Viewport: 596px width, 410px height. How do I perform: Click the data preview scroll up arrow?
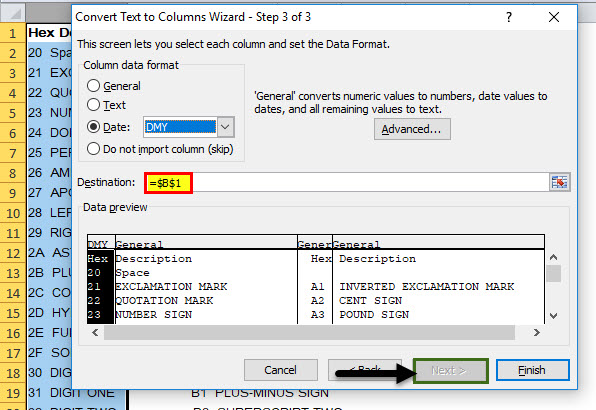click(x=553, y=257)
